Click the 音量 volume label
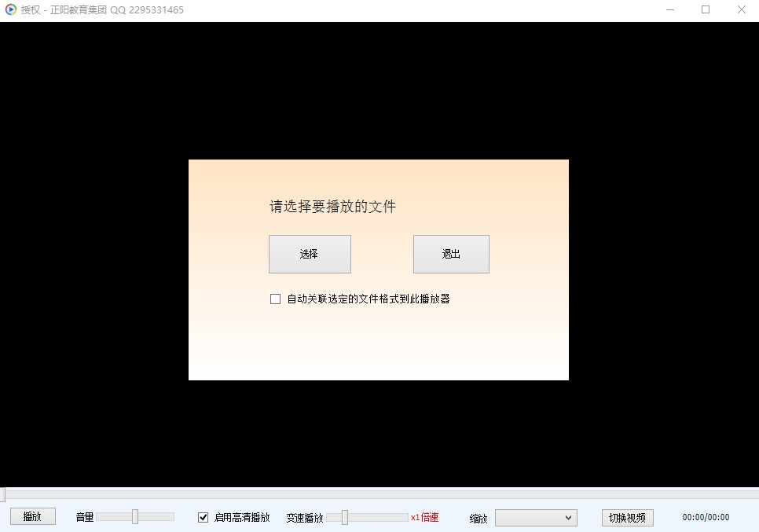This screenshot has height=532, width=759. (86, 517)
